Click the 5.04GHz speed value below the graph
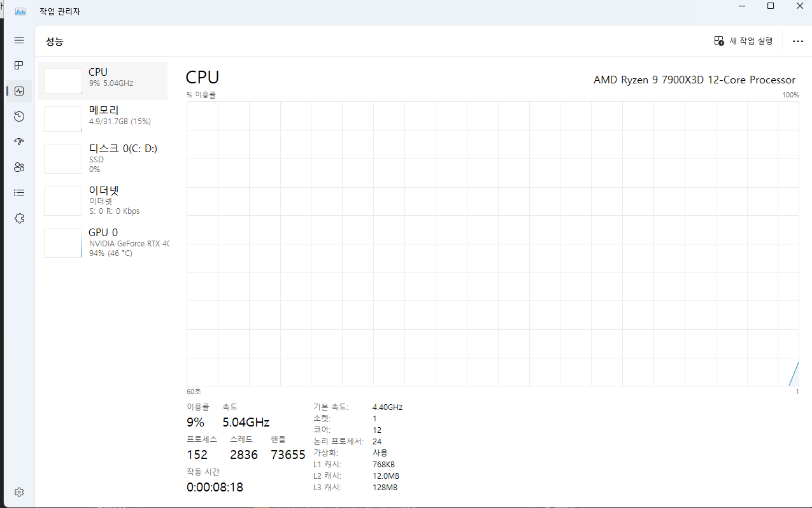Image resolution: width=812 pixels, height=508 pixels. [246, 422]
